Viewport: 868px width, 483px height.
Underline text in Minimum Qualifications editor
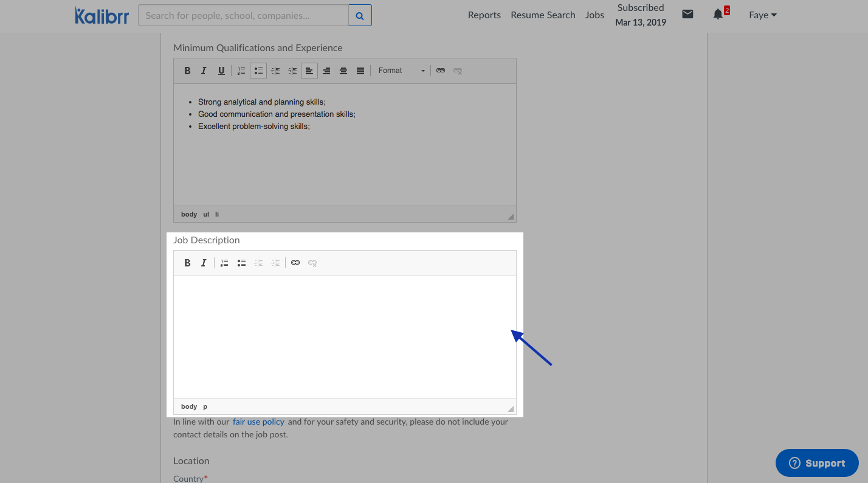click(x=221, y=71)
